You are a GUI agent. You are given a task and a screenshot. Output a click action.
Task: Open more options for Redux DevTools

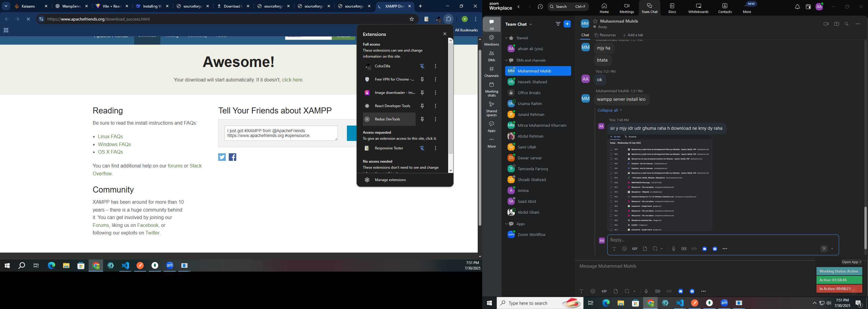tap(436, 119)
